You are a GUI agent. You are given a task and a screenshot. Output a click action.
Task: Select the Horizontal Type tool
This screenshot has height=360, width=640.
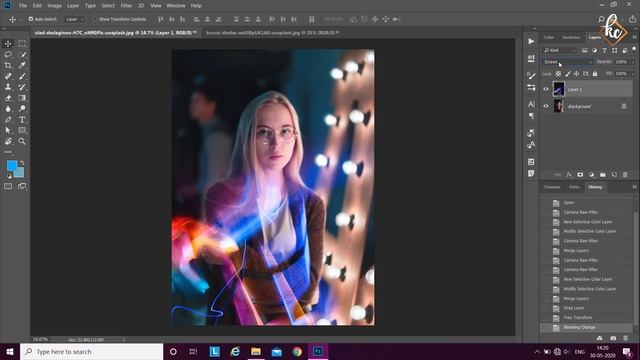(22, 120)
